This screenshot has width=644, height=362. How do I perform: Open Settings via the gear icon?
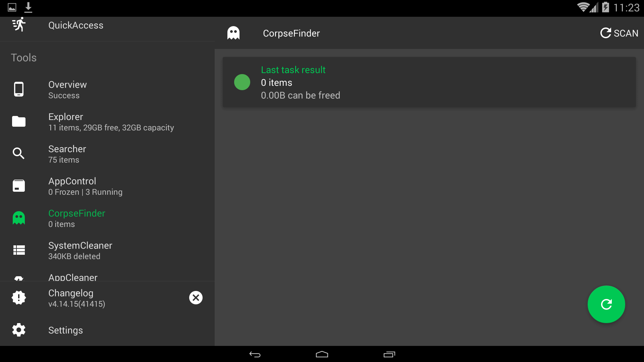click(19, 330)
